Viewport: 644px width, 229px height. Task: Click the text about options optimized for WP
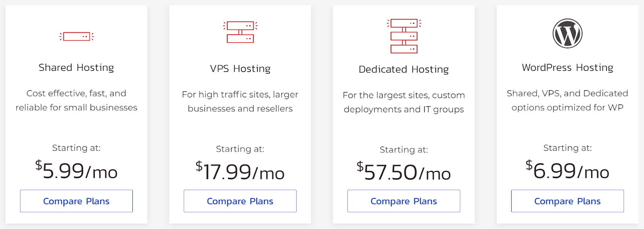tap(568, 100)
